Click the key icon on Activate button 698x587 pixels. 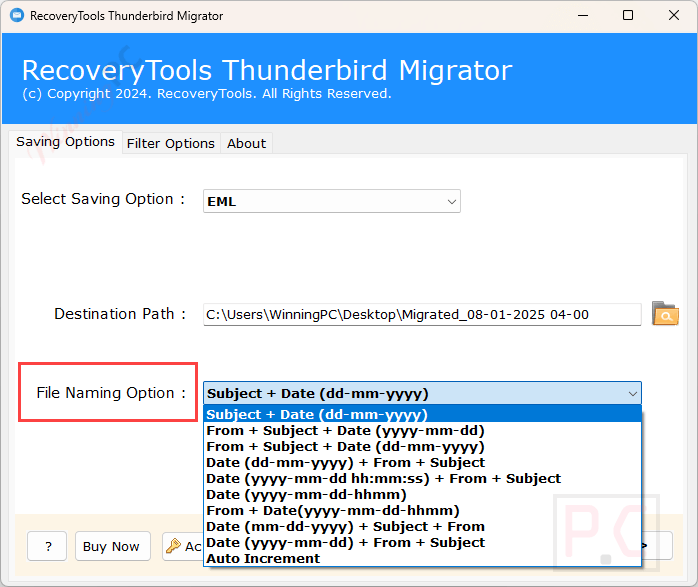pos(173,546)
